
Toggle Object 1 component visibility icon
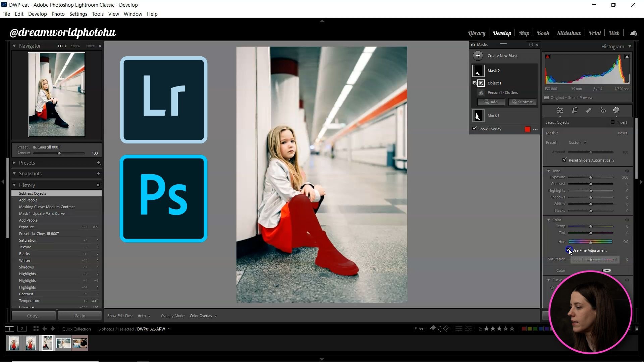(474, 83)
